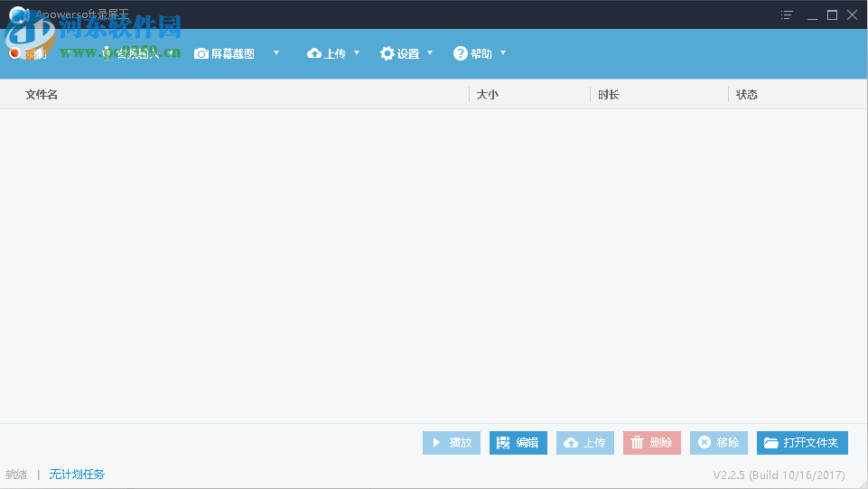Open the 音频输入 menu label
Screen dimensions: 868x489
(x=138, y=53)
